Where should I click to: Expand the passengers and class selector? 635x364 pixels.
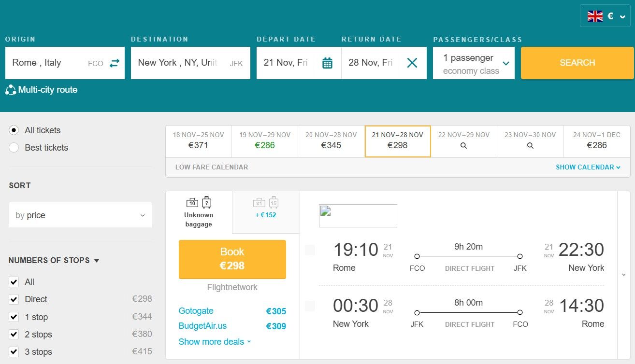(x=474, y=63)
